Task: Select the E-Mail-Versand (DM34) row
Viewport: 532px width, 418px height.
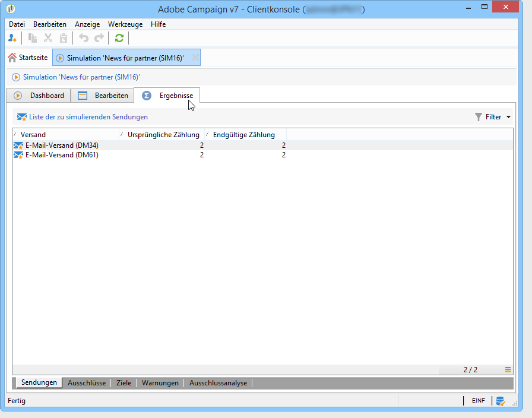Action: [262, 145]
